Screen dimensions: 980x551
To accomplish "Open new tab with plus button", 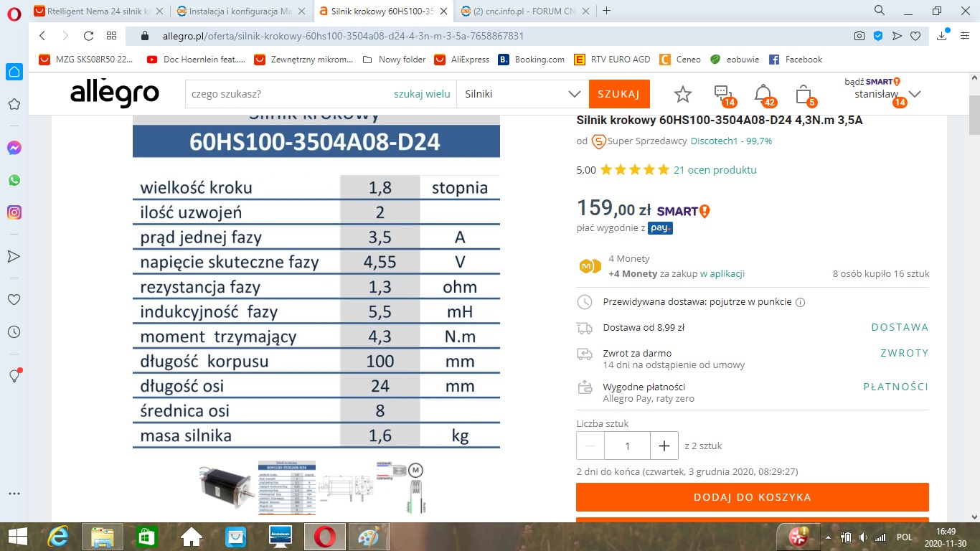I will pyautogui.click(x=607, y=11).
